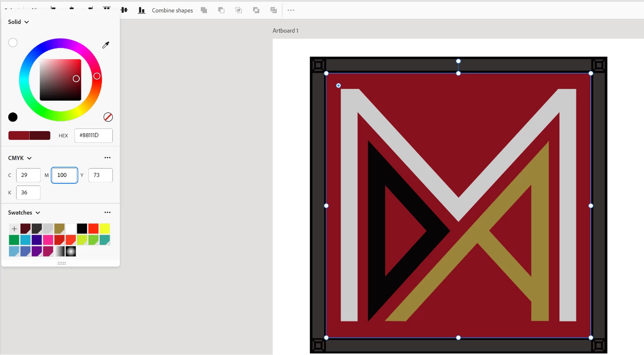The image size is (644, 355).
Task: Click the right-middle selection handle
Action: (x=591, y=206)
